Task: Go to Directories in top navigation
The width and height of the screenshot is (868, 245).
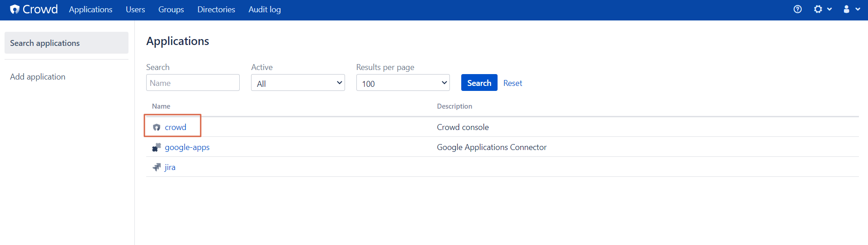Action: coord(216,9)
